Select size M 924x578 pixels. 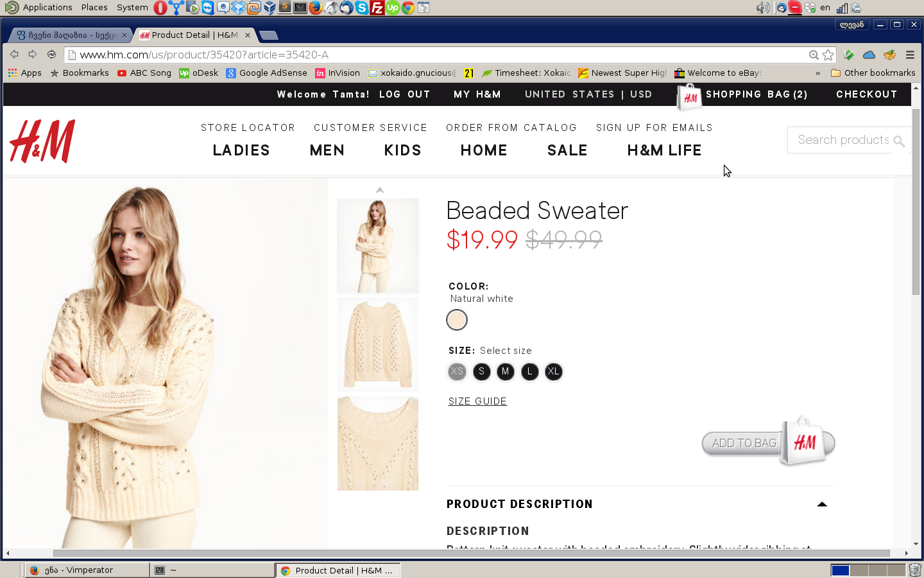click(506, 371)
